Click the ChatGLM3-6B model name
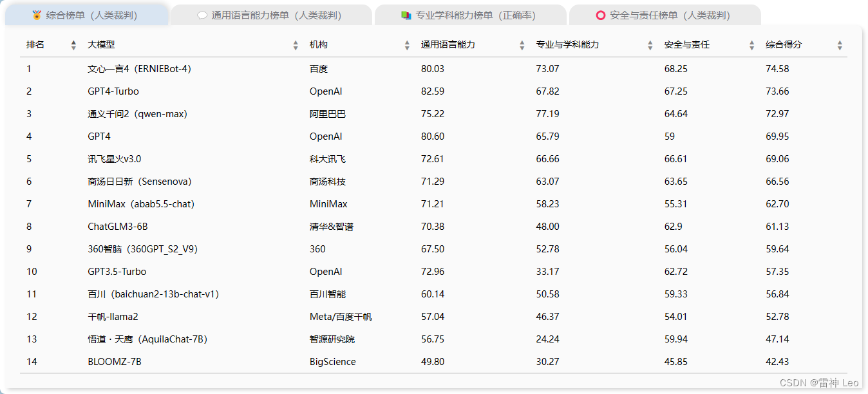This screenshot has width=868, height=394. point(118,227)
